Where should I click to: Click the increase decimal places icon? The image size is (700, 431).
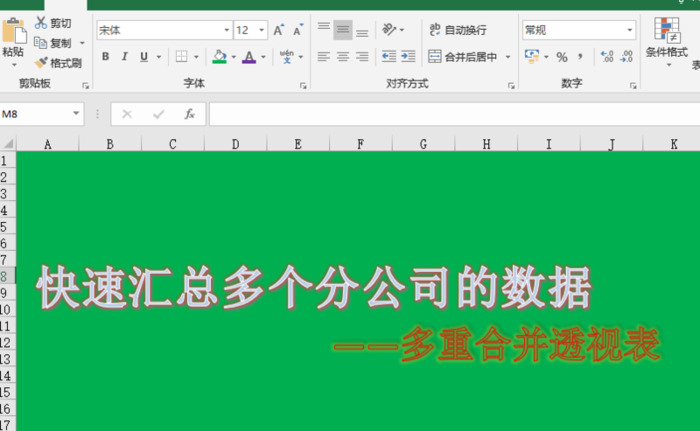[607, 56]
